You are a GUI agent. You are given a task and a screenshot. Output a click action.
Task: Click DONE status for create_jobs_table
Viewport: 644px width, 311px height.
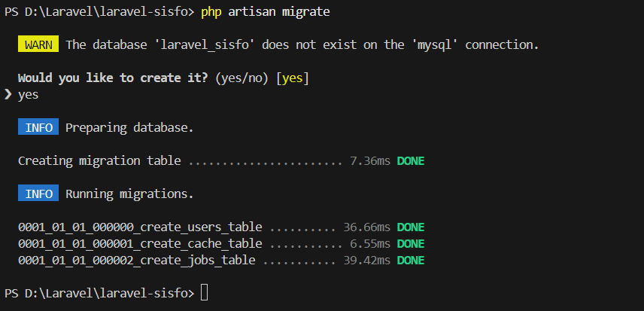click(x=411, y=260)
